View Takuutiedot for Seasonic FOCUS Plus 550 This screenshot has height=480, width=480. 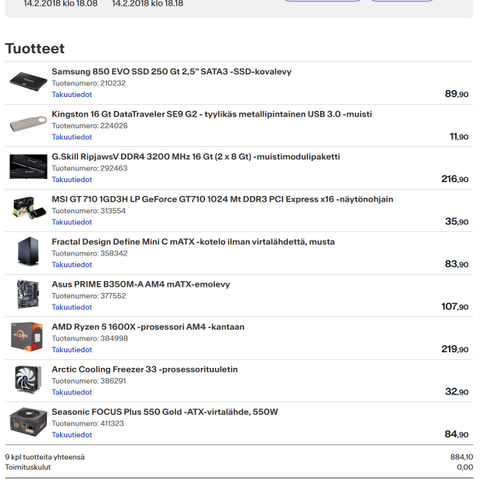click(x=72, y=435)
